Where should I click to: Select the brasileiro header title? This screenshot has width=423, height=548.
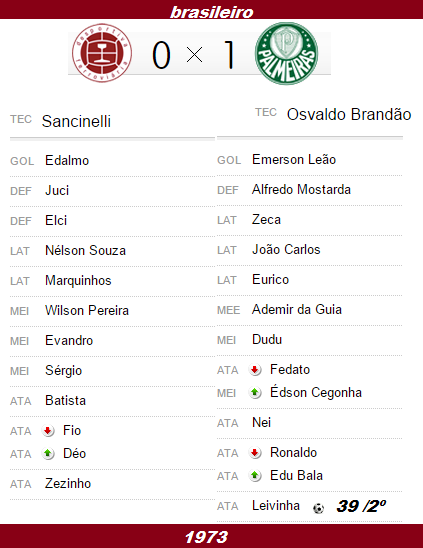click(212, 12)
